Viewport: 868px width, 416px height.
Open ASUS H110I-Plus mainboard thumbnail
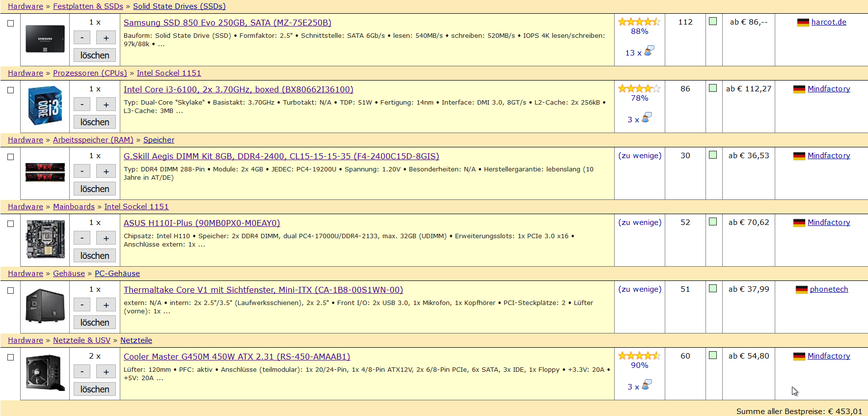(x=45, y=239)
